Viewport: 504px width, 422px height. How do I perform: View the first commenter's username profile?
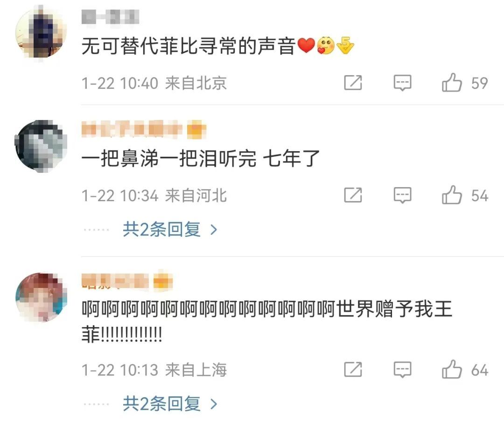point(110,17)
